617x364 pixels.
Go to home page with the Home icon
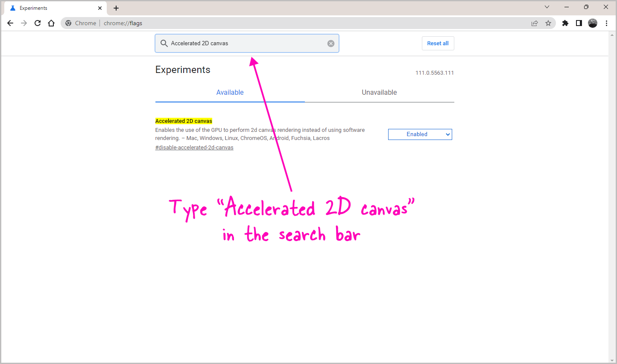coord(51,23)
